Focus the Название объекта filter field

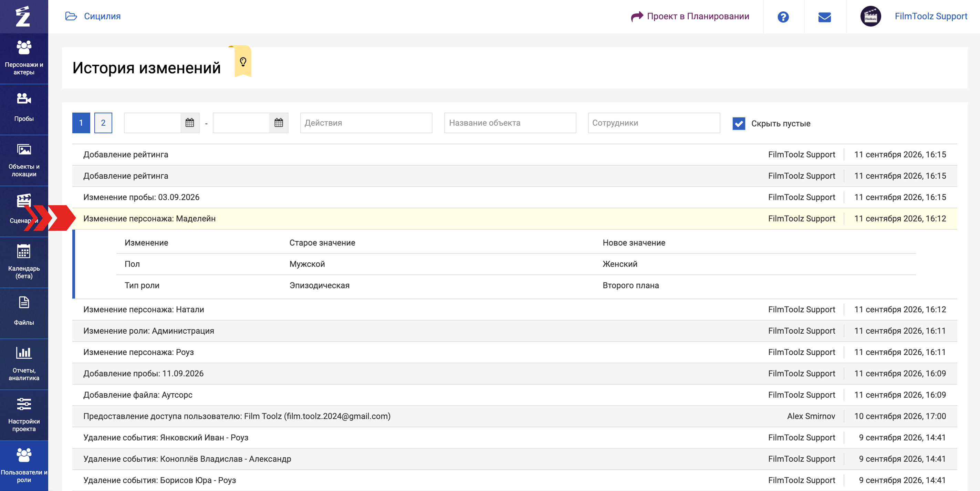point(510,123)
